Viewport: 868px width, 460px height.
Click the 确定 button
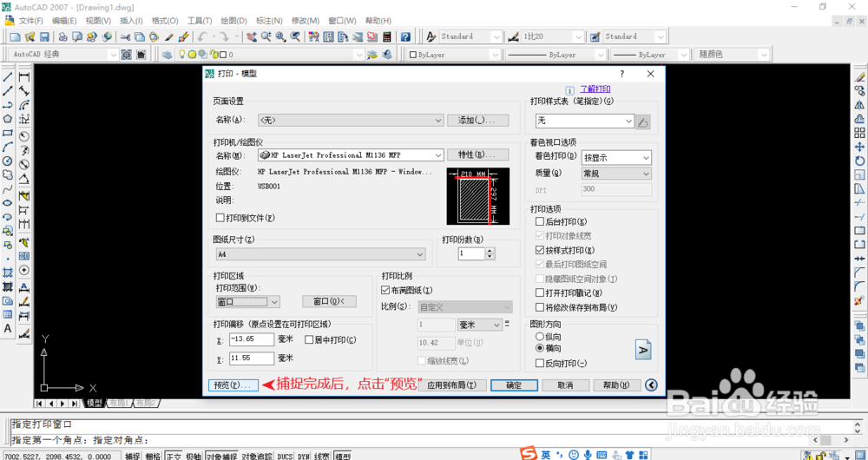514,385
